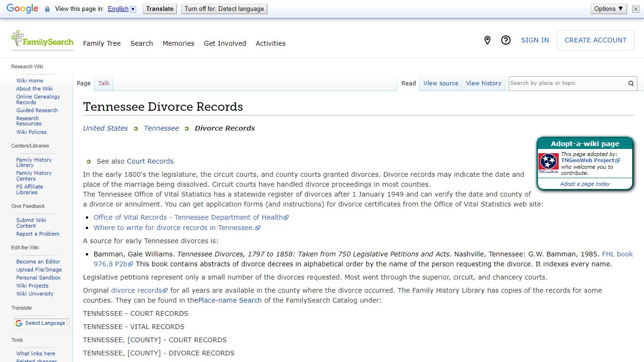644x362 pixels.
Task: Open Research Resources in sidebar
Action: (29, 121)
